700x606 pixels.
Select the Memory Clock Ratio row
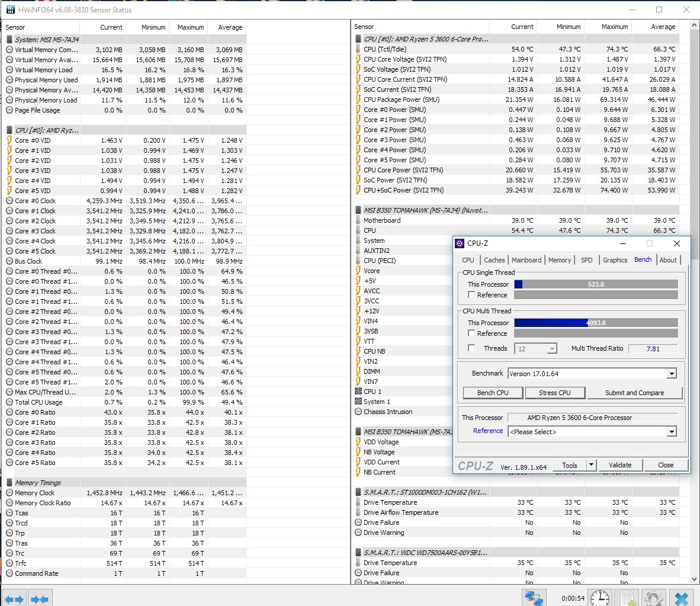coord(124,503)
